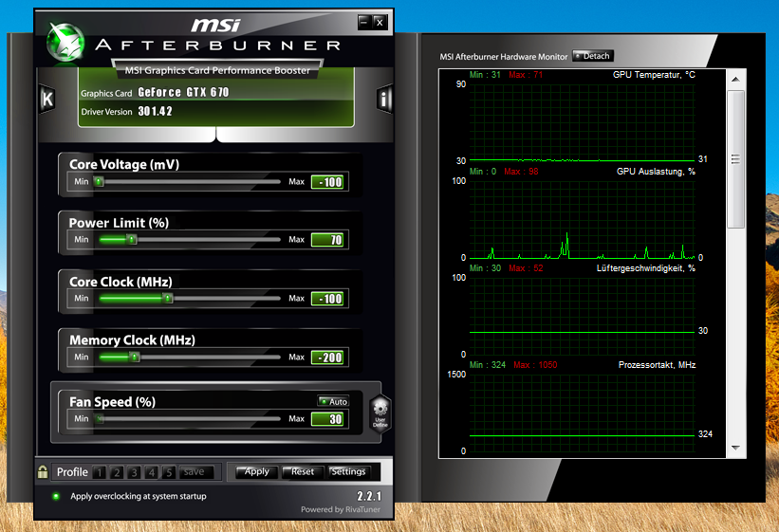Click the Core Voltage slider handle
This screenshot has width=779, height=532.
coord(99,182)
